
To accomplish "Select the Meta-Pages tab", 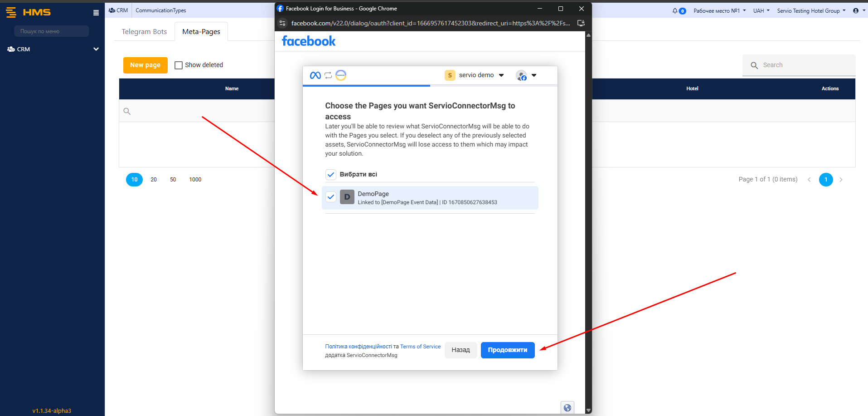I will 201,32.
